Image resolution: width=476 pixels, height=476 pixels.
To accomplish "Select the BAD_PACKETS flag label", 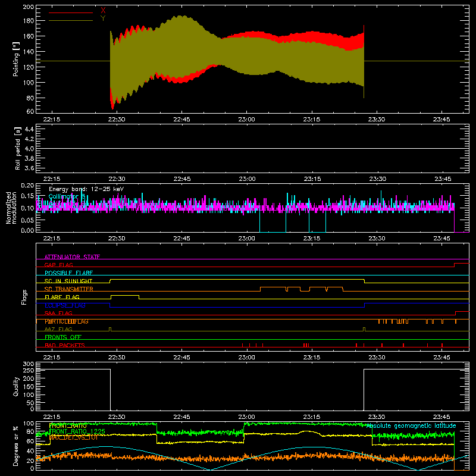I will coord(65,345).
